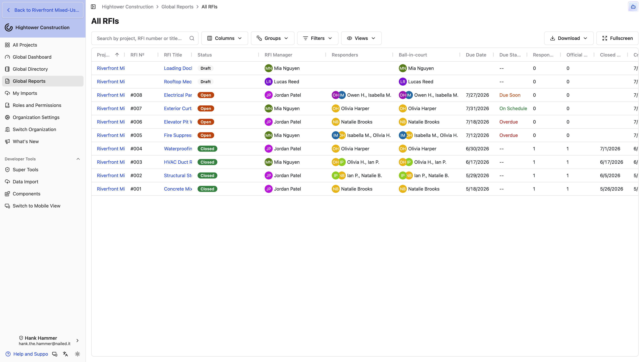This screenshot has height=362, width=644.
Task: Open the assistant bot icon
Action: pyautogui.click(x=633, y=7)
